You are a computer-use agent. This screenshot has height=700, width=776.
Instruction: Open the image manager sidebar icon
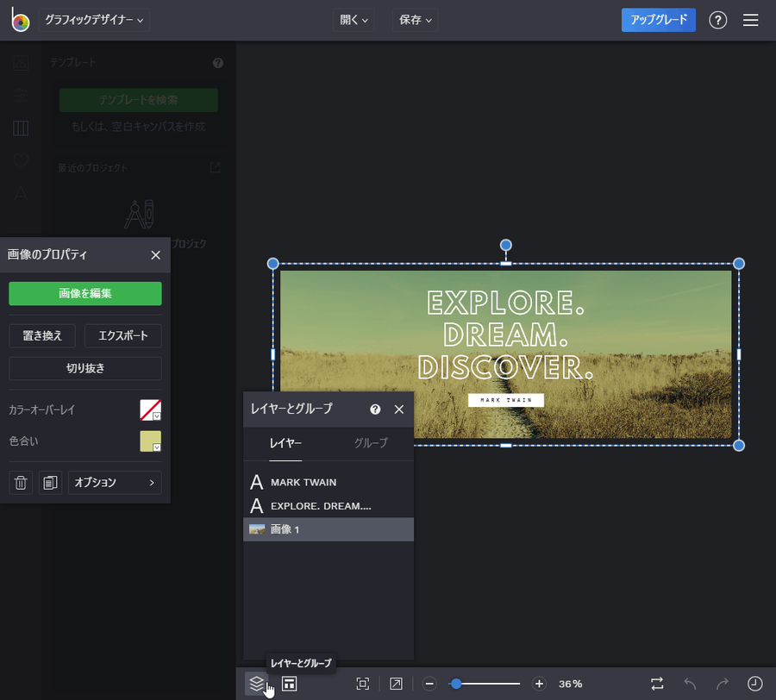(21, 63)
